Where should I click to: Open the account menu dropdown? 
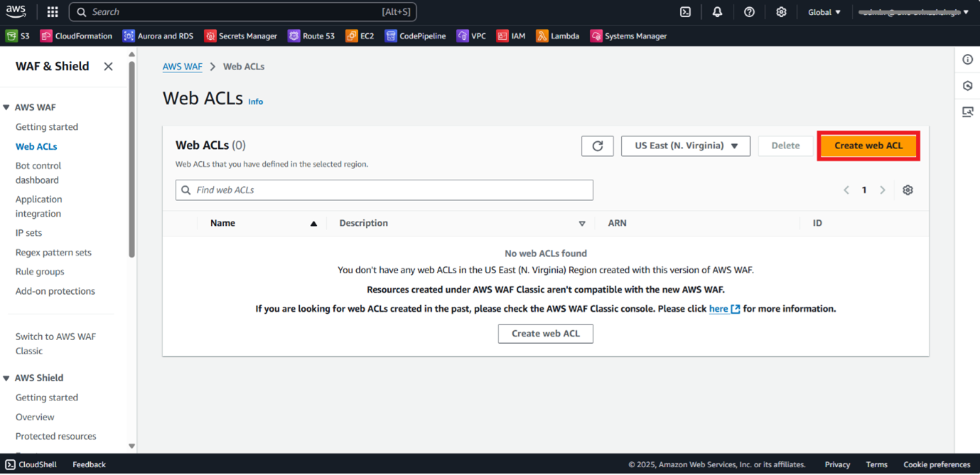click(x=913, y=12)
